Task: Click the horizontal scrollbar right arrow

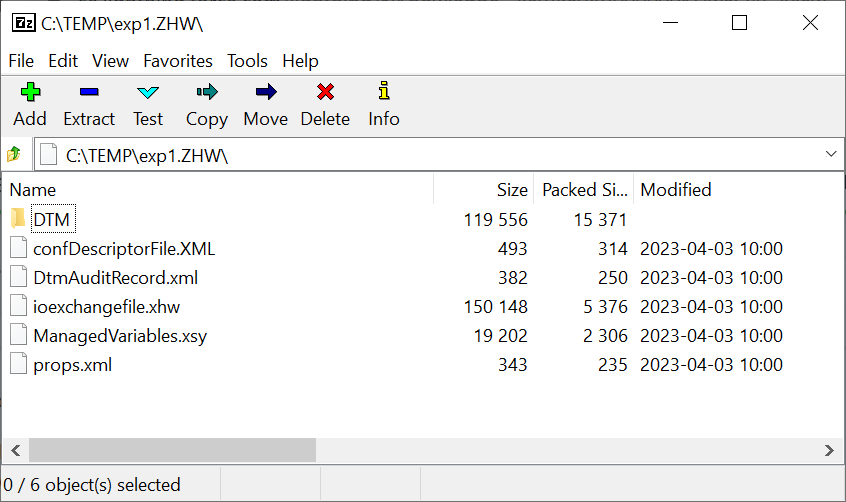Action: 829,450
